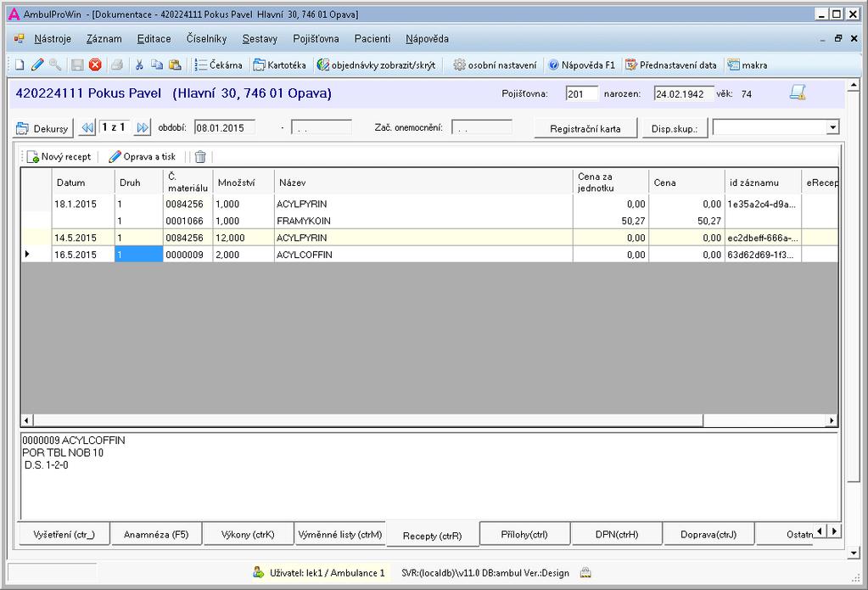Viewport: 868px width, 590px height.
Task: Click the printer icon in toolbar
Action: point(117,65)
